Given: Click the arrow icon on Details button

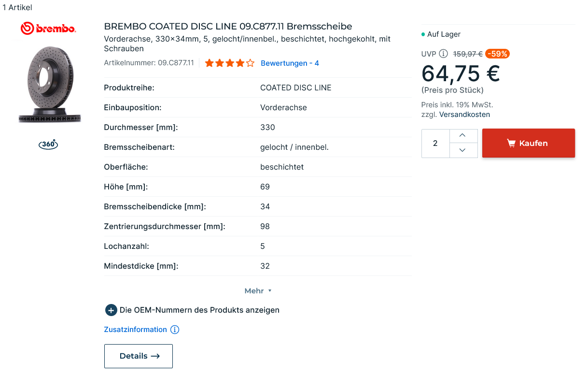Looking at the screenshot, I should (x=155, y=356).
